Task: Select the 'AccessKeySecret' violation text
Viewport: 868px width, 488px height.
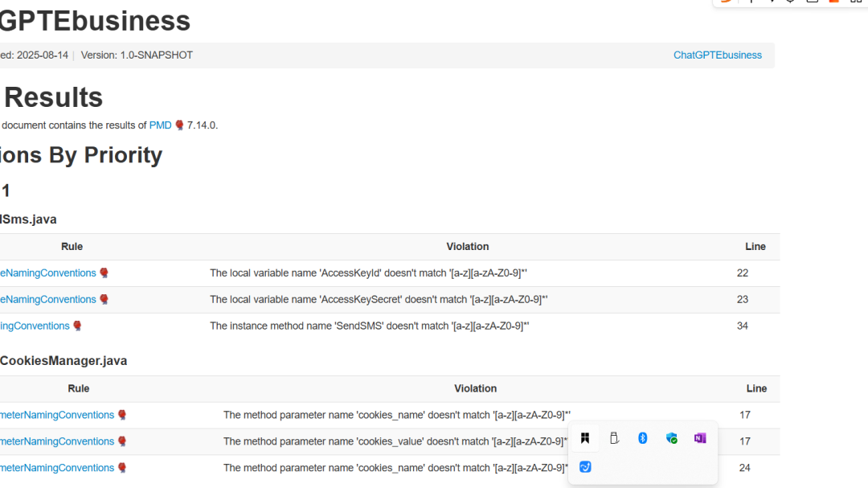Action: [379, 299]
